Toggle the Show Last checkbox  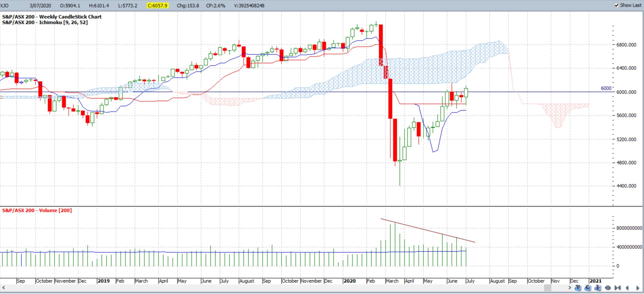(616, 5)
